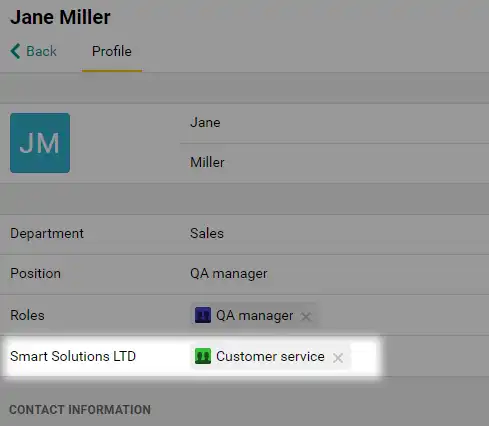Click the JM avatar thumbnail
The image size is (489, 426).
(x=40, y=143)
